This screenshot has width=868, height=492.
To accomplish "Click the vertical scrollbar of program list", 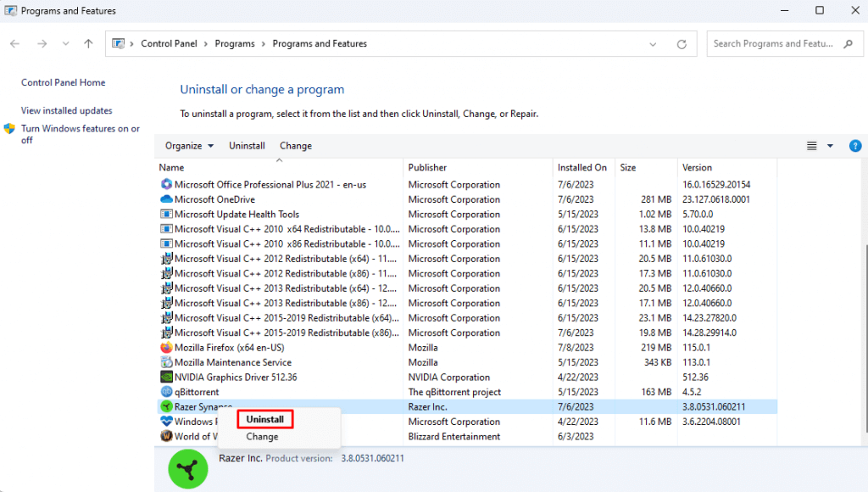I will [x=865, y=338].
